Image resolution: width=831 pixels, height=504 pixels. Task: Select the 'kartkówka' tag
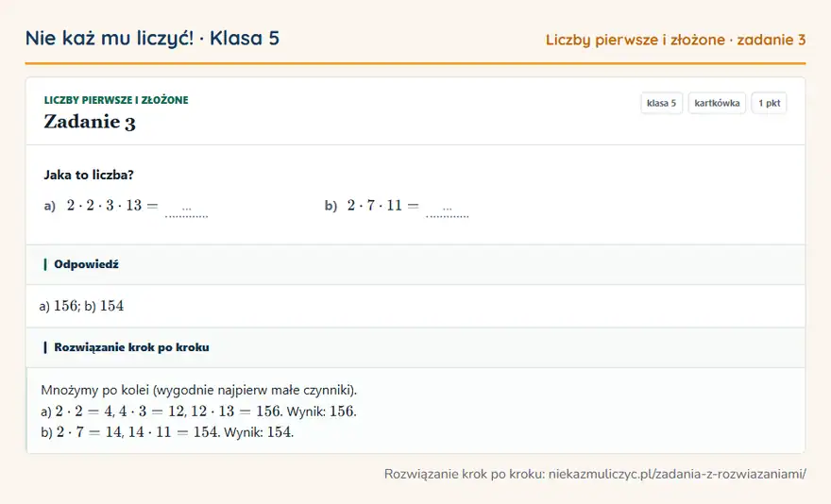717,103
